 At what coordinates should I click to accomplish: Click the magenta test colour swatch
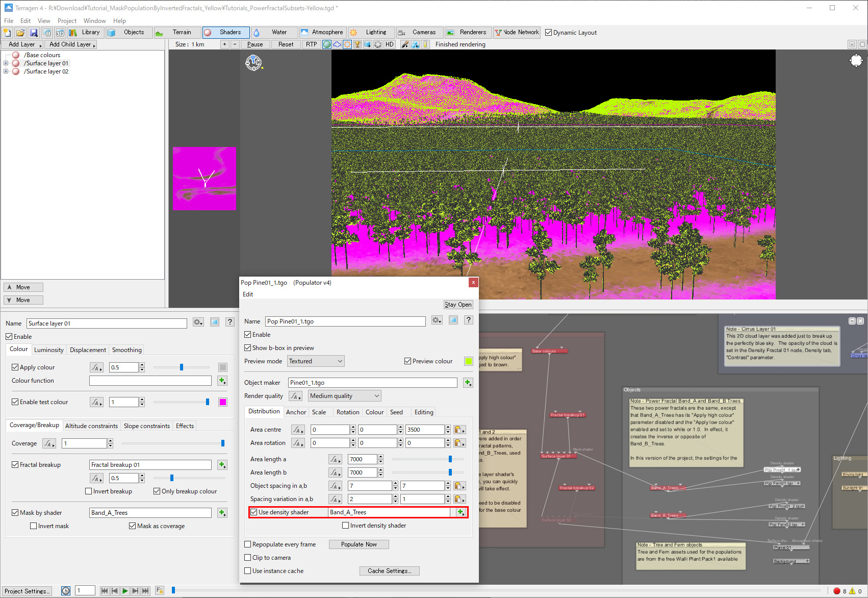[x=223, y=402]
